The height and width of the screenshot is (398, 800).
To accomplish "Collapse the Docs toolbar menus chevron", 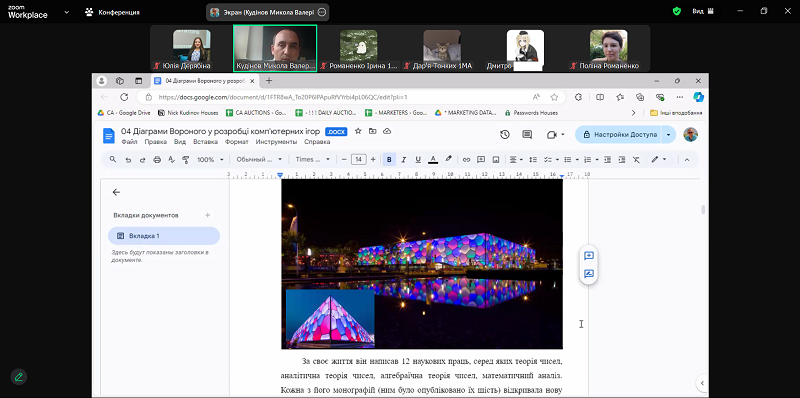I will (x=687, y=160).
